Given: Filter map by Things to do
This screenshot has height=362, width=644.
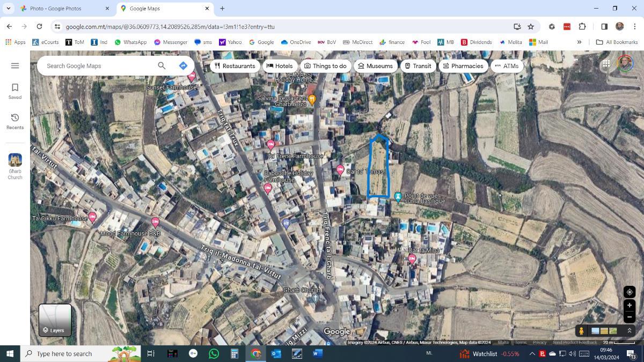Looking at the screenshot, I should [x=325, y=66].
